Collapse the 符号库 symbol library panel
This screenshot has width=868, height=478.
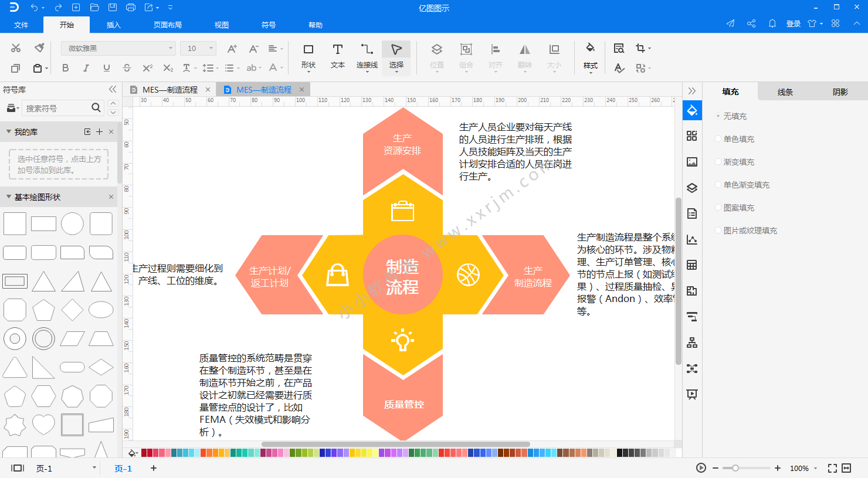click(x=113, y=89)
